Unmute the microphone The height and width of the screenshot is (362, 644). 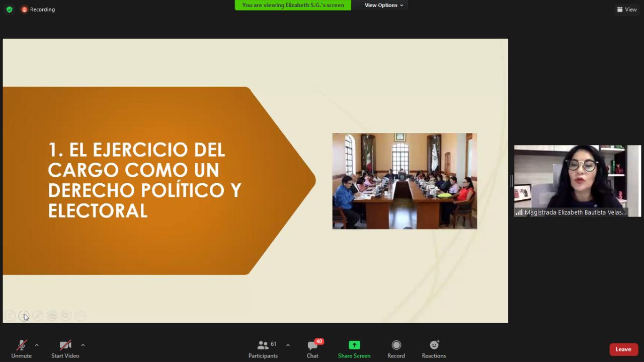point(21,349)
